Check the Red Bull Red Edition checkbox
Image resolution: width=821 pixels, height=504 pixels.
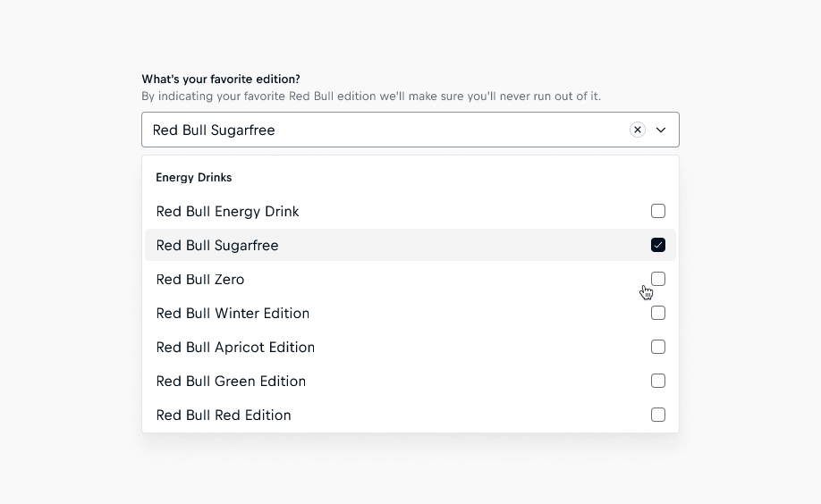[658, 415]
